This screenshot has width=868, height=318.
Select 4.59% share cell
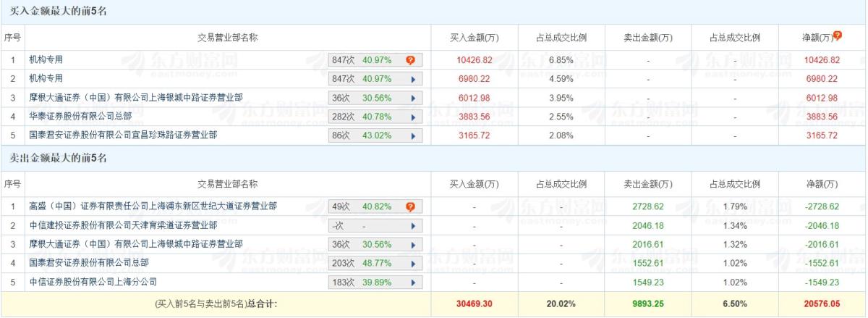point(561,78)
